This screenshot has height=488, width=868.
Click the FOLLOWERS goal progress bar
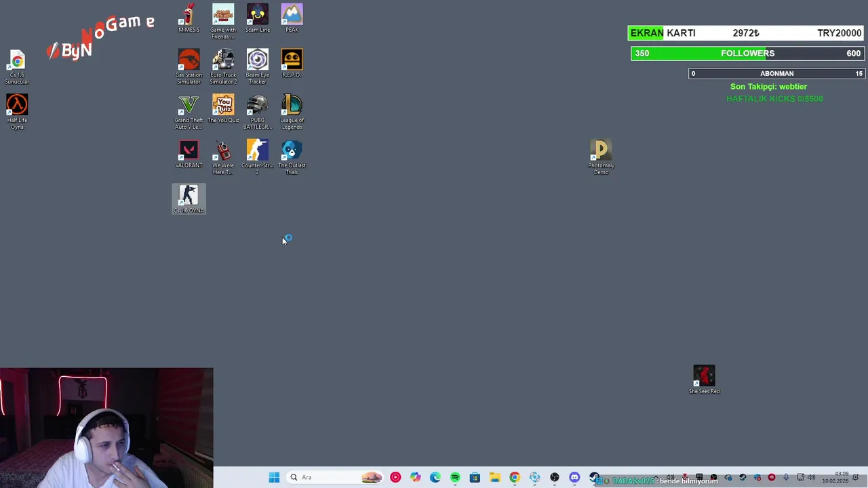(747, 54)
